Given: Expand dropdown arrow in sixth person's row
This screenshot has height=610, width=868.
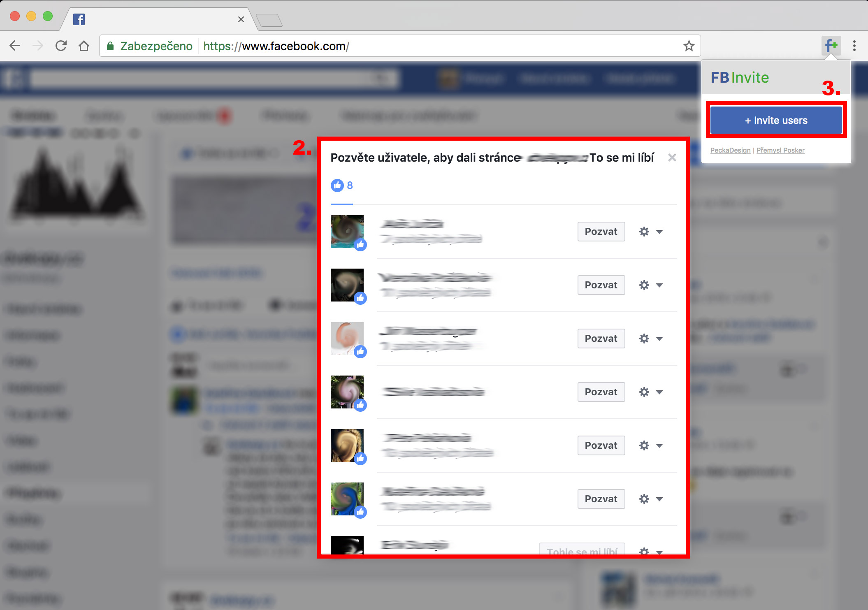Looking at the screenshot, I should [x=659, y=499].
